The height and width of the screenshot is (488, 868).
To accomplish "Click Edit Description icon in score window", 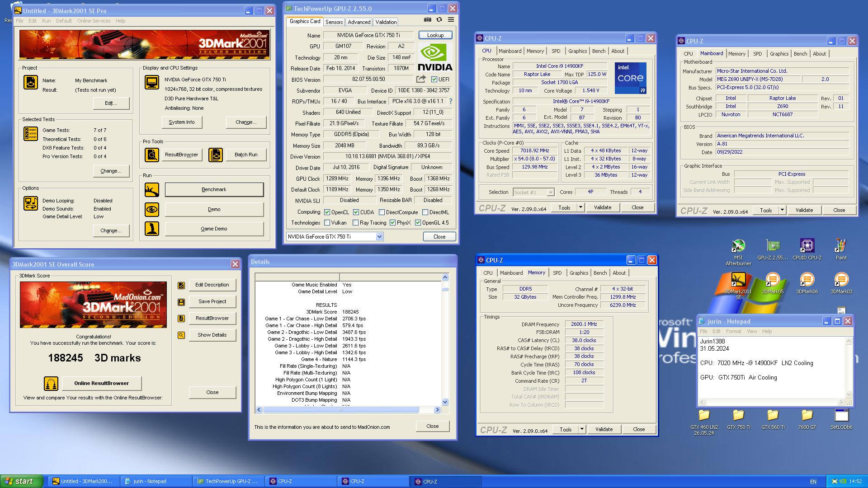I will 181,285.
